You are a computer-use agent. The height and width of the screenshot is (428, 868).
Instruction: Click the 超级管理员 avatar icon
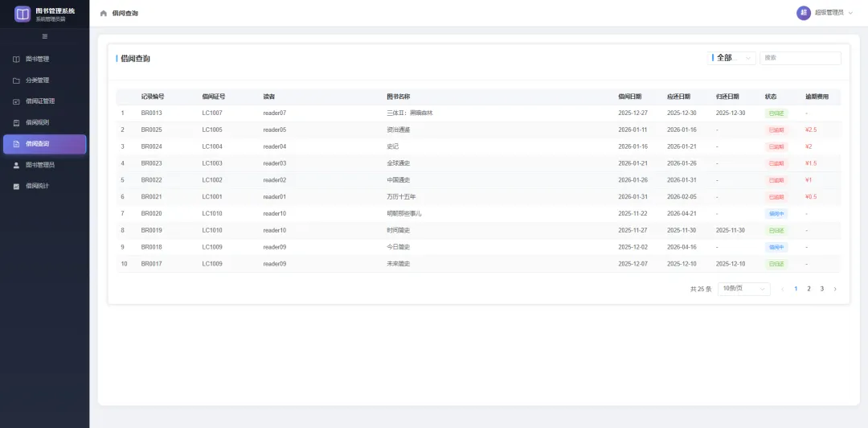click(803, 13)
